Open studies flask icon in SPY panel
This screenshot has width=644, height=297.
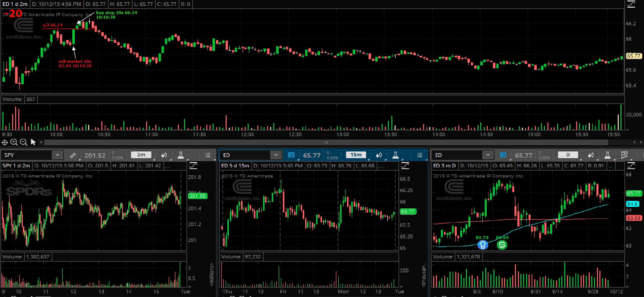pyautogui.click(x=181, y=155)
